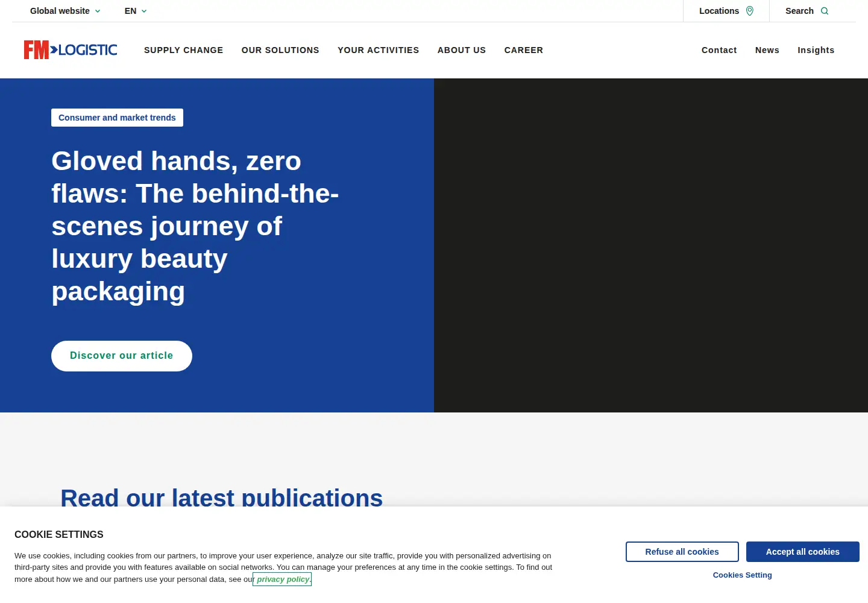
Task: Click the Refuse all cookies button
Action: (x=682, y=552)
